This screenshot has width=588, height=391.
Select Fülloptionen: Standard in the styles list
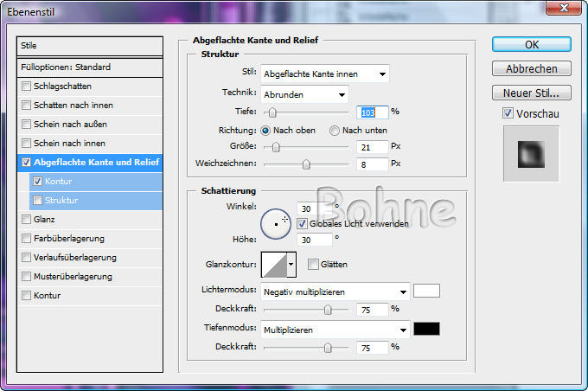(93, 67)
